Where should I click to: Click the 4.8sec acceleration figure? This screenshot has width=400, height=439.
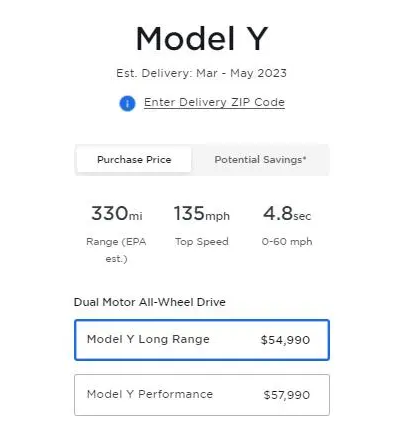(x=287, y=213)
